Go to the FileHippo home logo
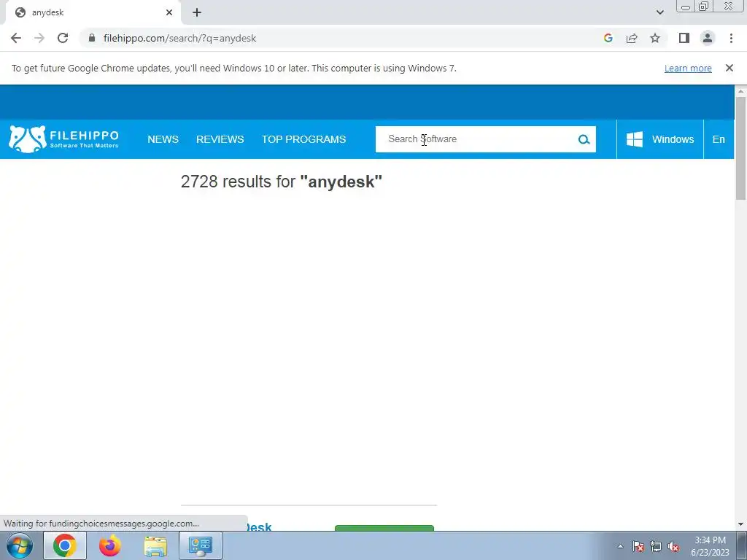The height and width of the screenshot is (560, 747). [64, 139]
